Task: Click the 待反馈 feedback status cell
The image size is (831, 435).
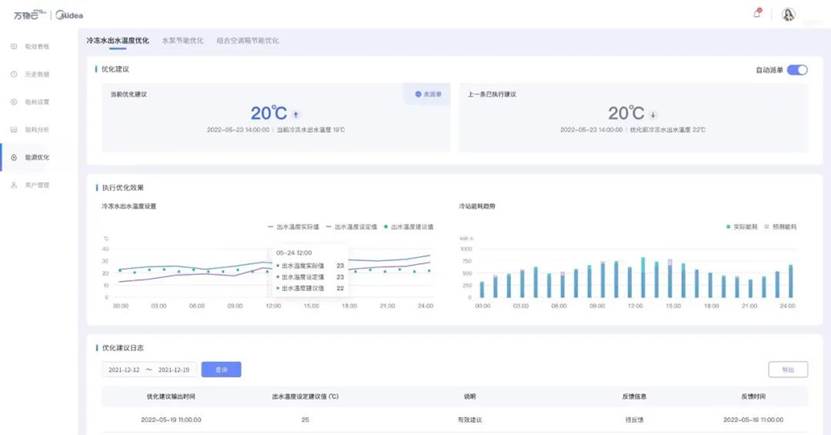Action: (634, 420)
